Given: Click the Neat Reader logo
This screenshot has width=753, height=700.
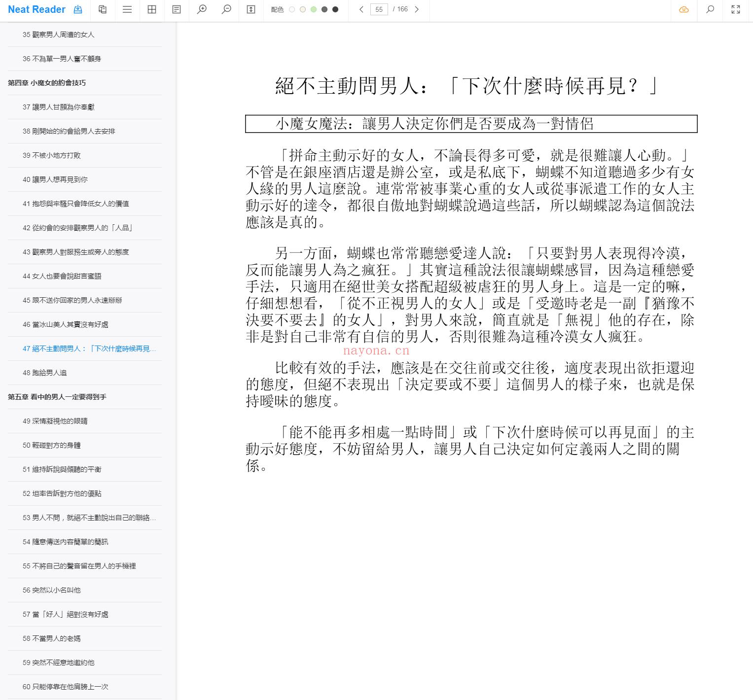Looking at the screenshot, I should coord(36,9).
